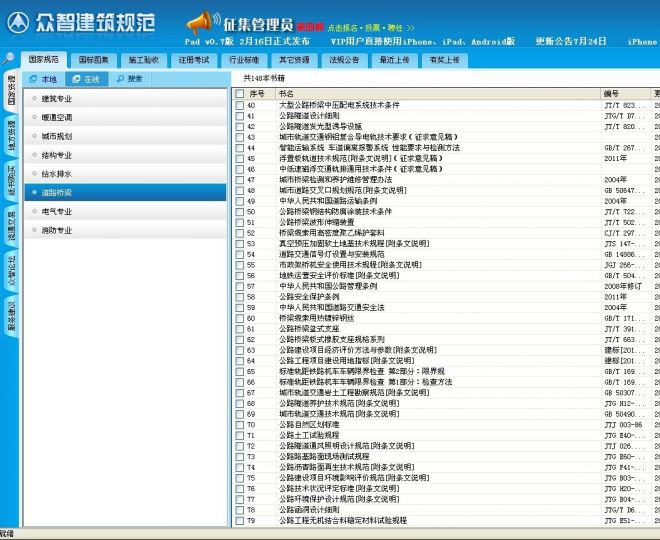The image size is (660, 540).
Task: Open the 其它资源 tab
Action: pos(294,60)
